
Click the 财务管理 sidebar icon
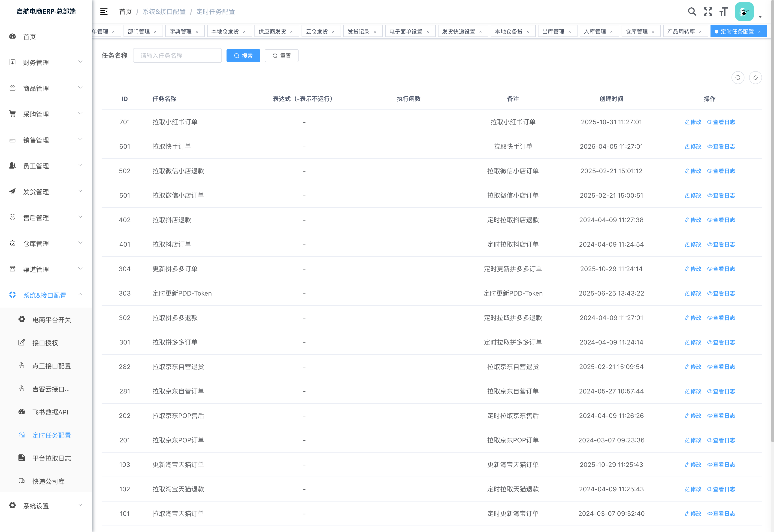coord(13,62)
